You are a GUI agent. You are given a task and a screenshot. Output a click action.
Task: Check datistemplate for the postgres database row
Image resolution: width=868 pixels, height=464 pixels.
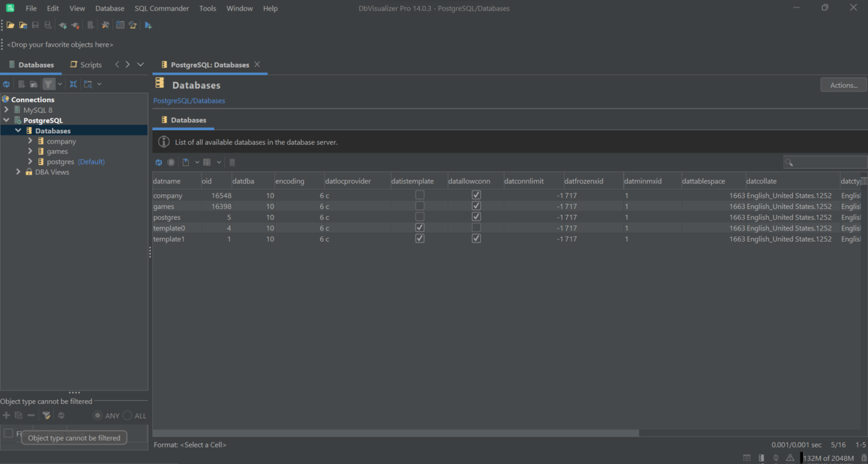click(x=419, y=216)
